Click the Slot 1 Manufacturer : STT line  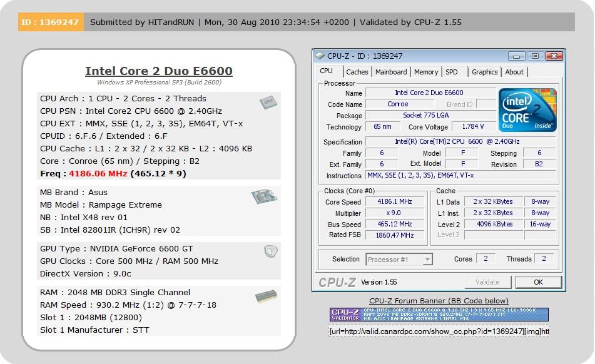(x=94, y=330)
